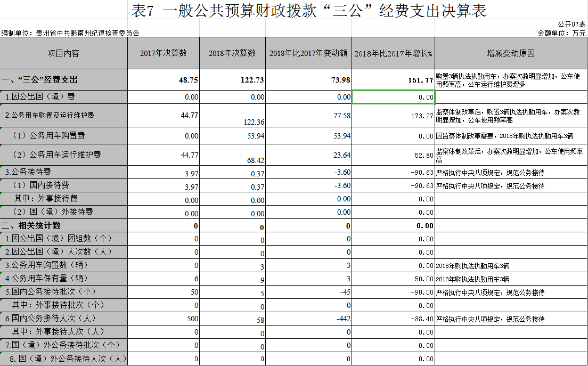
Task: Select the 增减变动原因 header cell
Action: click(x=511, y=53)
